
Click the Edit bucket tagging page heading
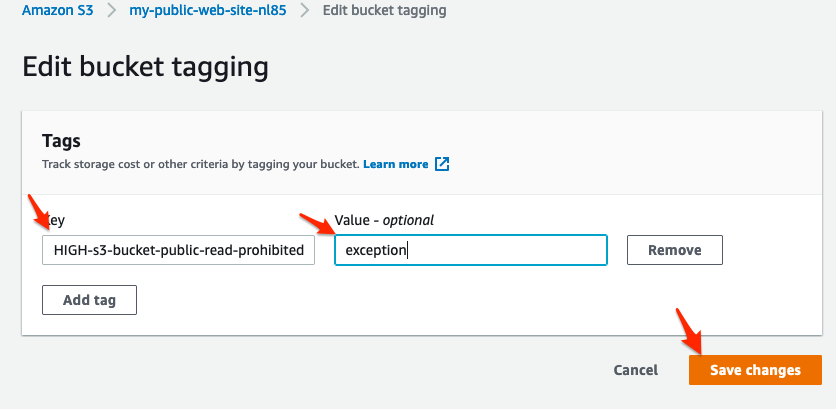point(145,68)
